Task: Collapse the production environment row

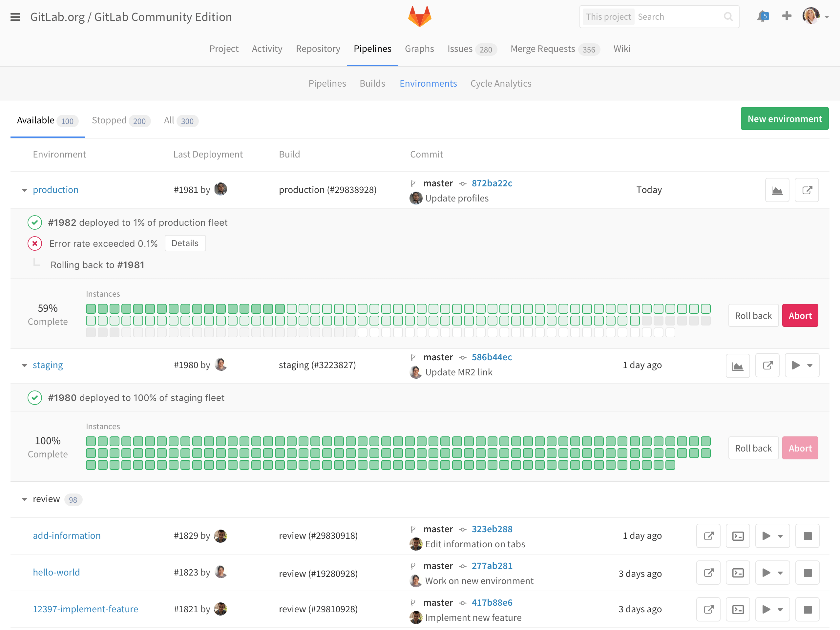Action: click(24, 190)
